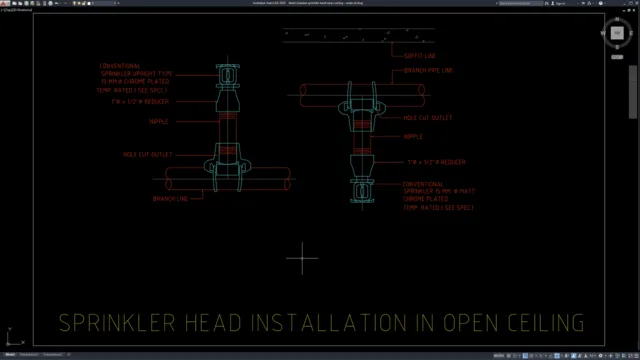
Task: Click the Annotation Monitor plus icon
Action: (611, 356)
